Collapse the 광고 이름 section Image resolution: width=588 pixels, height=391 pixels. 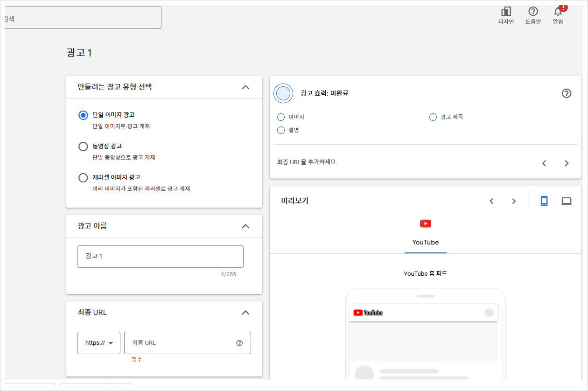point(245,226)
